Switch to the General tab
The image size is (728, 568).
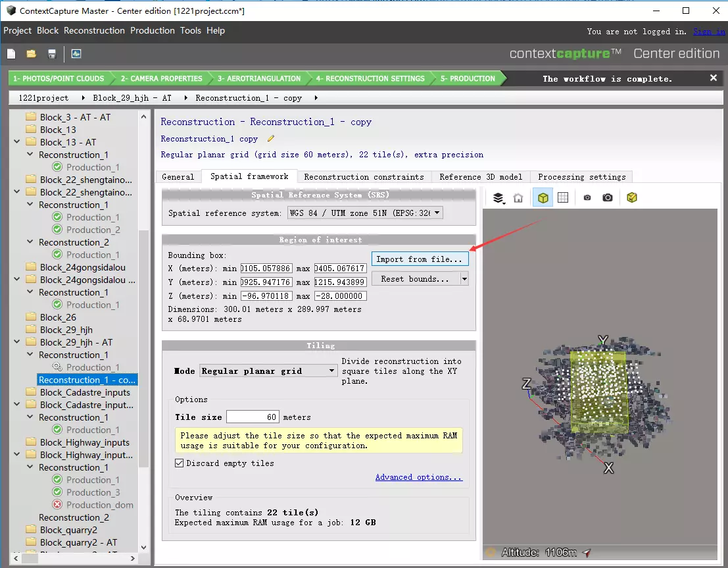[178, 177]
